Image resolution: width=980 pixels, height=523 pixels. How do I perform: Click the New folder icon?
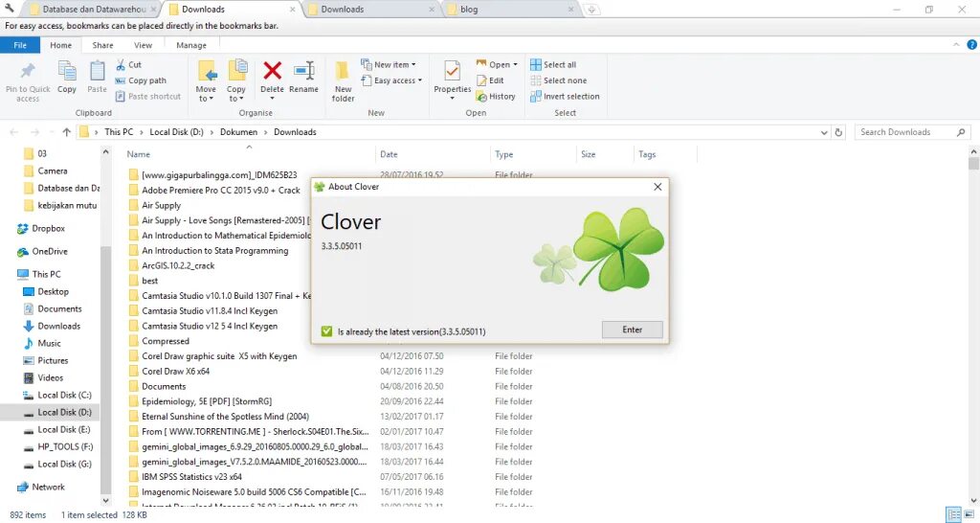(343, 71)
